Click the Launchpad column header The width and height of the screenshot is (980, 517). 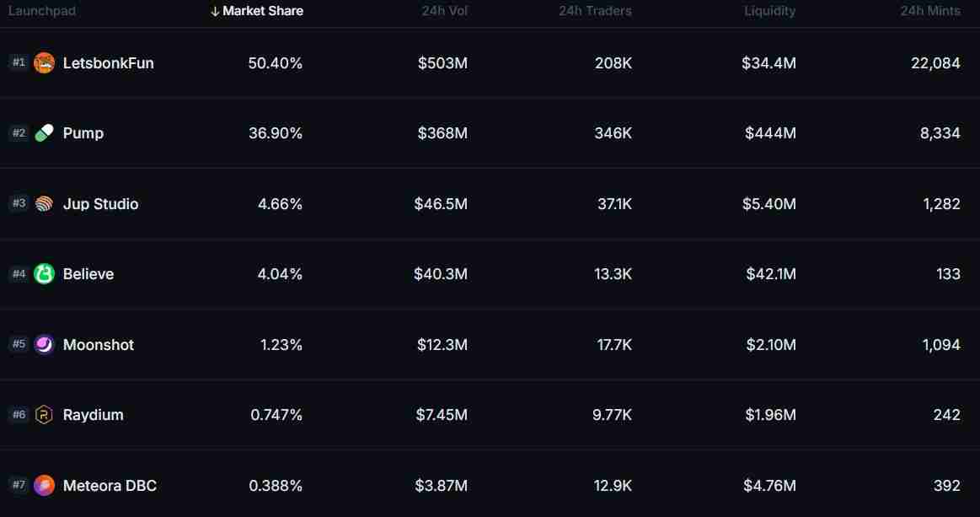(x=41, y=11)
